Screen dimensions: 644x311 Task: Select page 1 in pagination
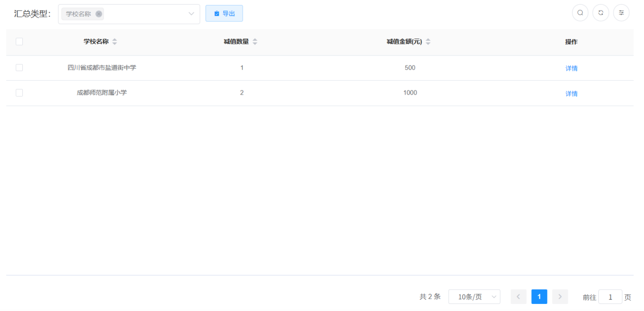539,297
